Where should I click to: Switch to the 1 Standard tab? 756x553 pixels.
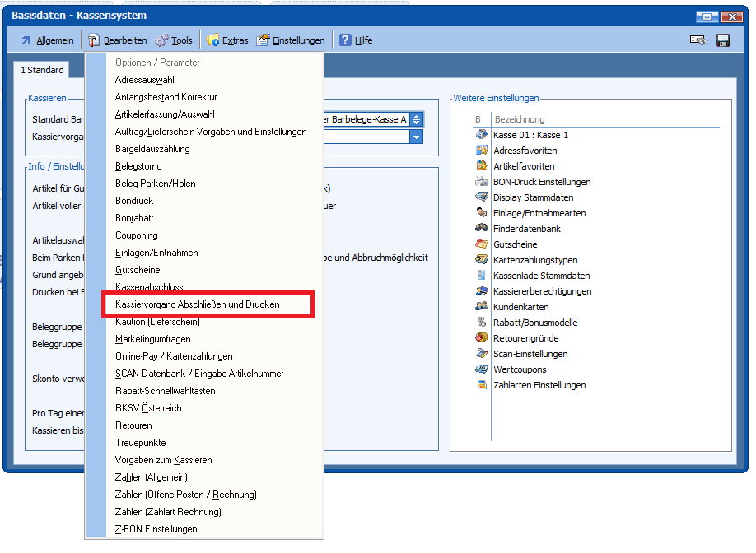pos(42,71)
